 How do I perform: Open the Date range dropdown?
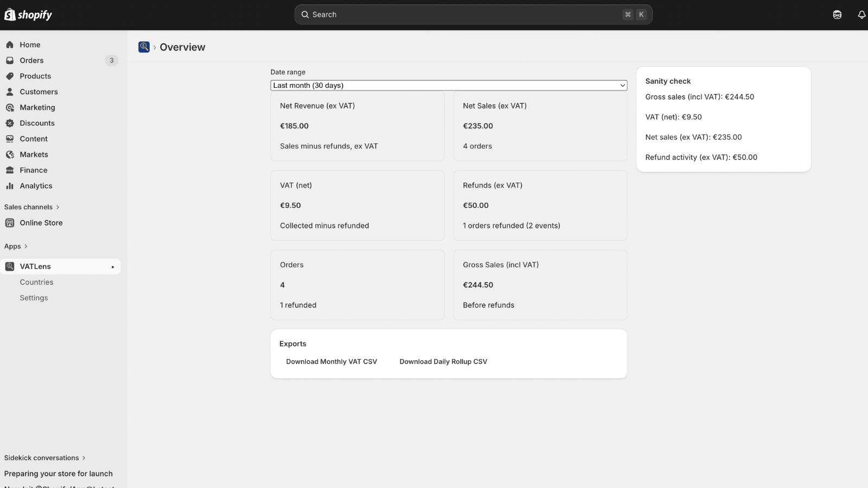449,86
